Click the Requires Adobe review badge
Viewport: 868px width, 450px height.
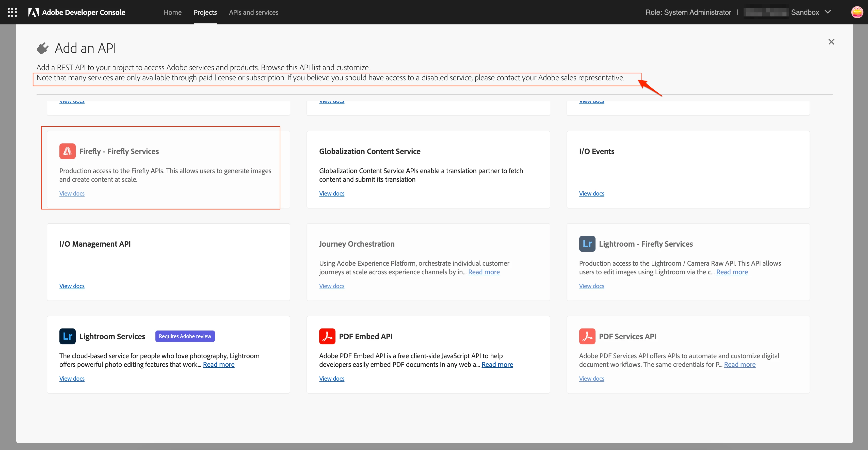[185, 336]
